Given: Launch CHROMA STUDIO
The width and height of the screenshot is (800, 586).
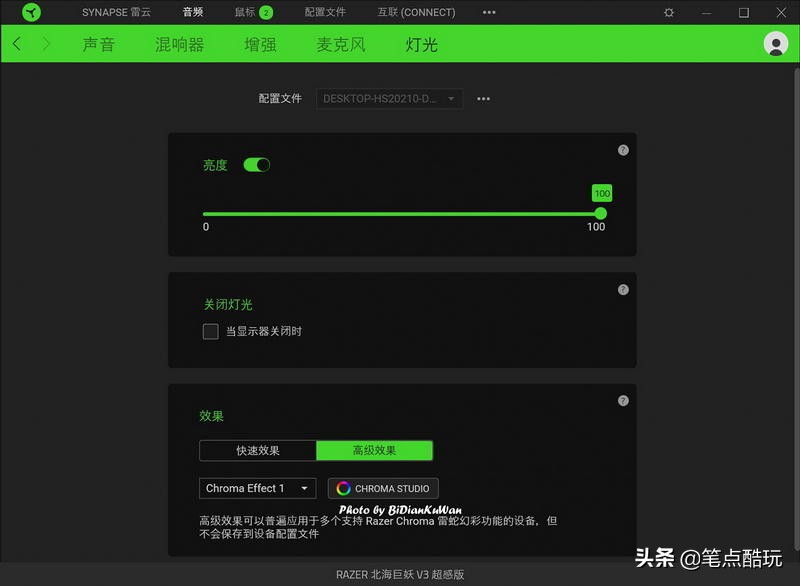Looking at the screenshot, I should pyautogui.click(x=383, y=488).
